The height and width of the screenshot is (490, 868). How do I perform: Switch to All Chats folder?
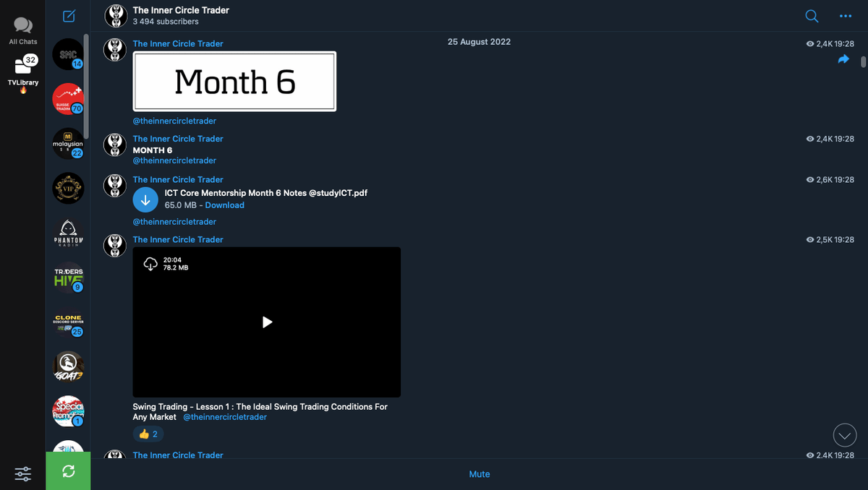[23, 31]
